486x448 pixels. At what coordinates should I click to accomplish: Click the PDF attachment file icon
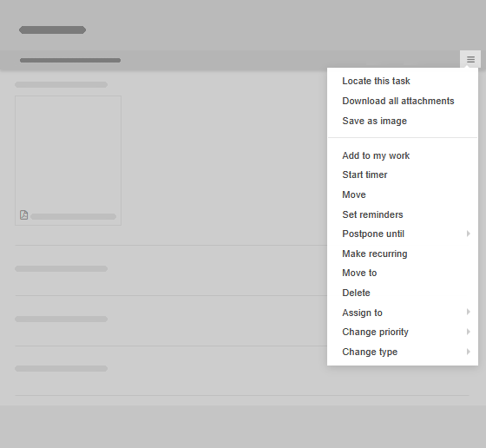24,214
